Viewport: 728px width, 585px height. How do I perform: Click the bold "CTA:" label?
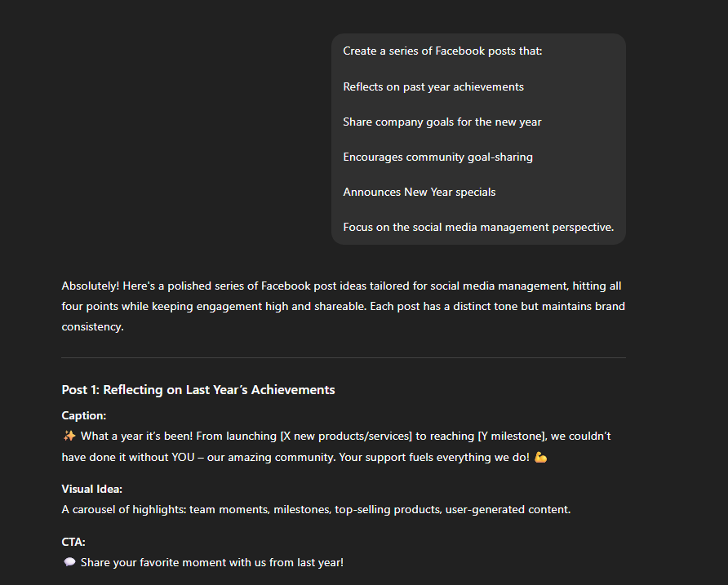pyautogui.click(x=73, y=542)
